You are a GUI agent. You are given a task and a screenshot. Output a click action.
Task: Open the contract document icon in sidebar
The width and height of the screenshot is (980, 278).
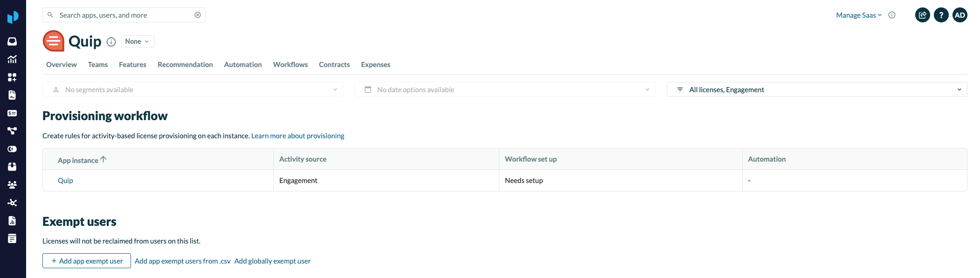pos(12,95)
